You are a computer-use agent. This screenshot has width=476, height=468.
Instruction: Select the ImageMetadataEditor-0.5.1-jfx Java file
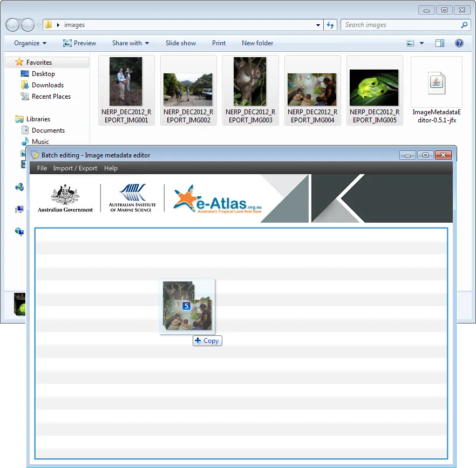[x=437, y=91]
